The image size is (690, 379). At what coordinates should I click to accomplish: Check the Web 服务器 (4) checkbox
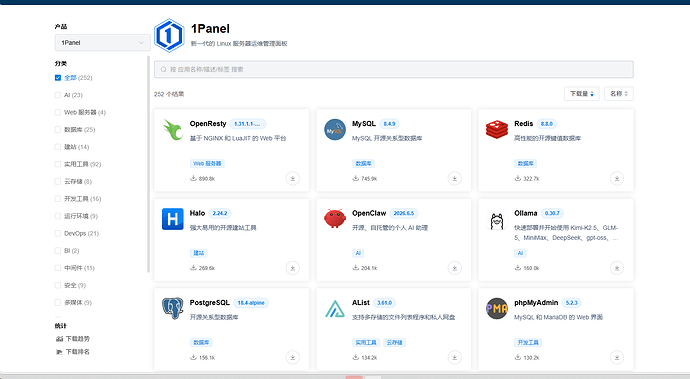point(58,112)
